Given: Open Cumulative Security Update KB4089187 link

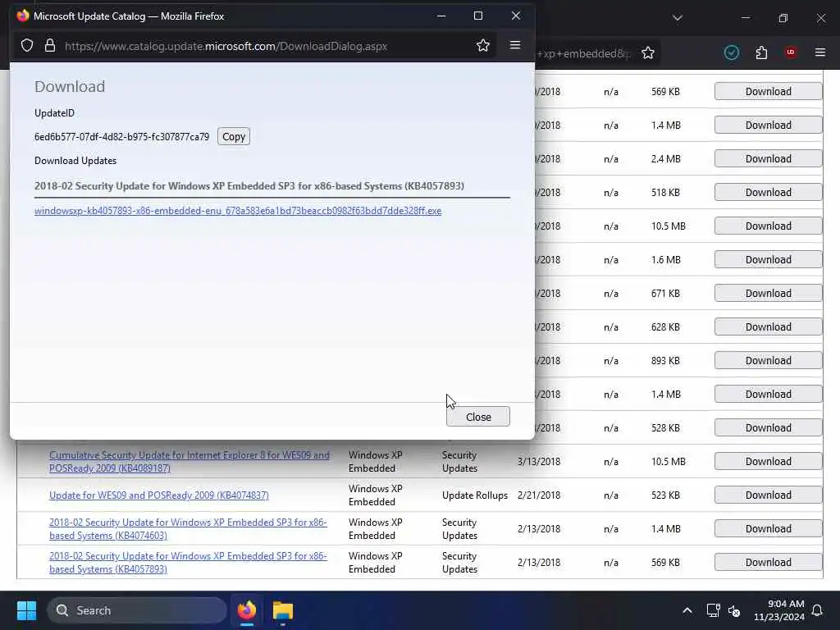Looking at the screenshot, I should click(x=189, y=461).
